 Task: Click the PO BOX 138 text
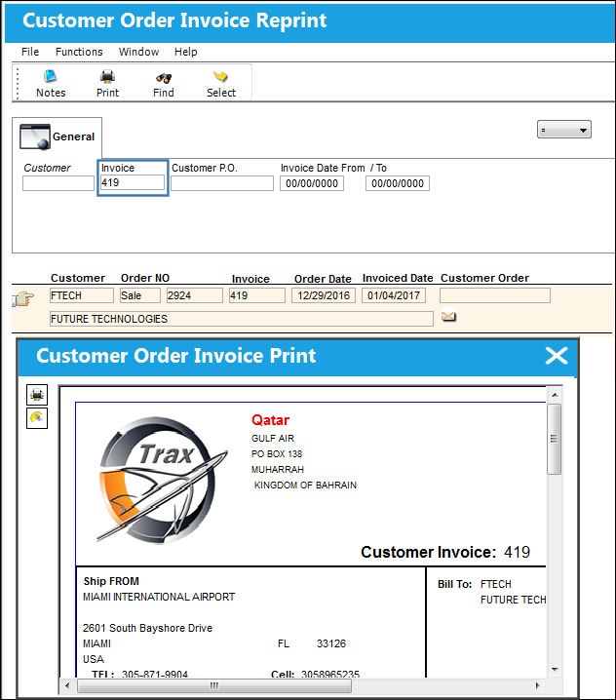coord(277,454)
